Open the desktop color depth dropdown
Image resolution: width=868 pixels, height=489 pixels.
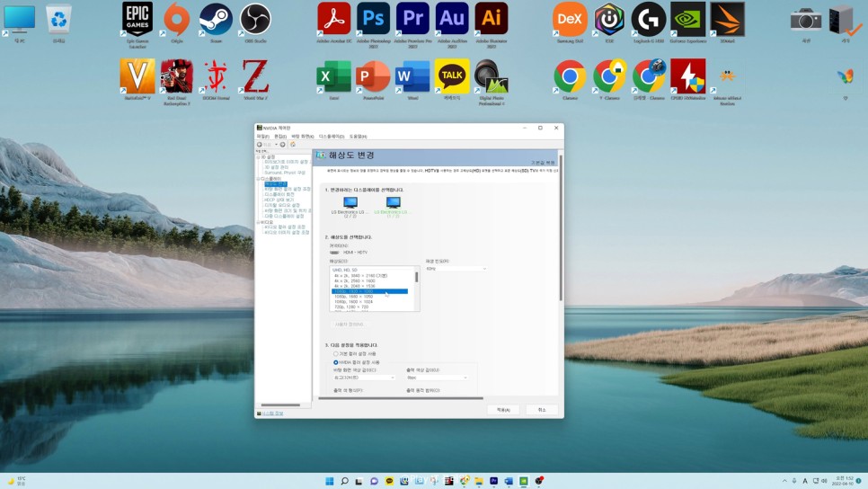click(x=364, y=378)
